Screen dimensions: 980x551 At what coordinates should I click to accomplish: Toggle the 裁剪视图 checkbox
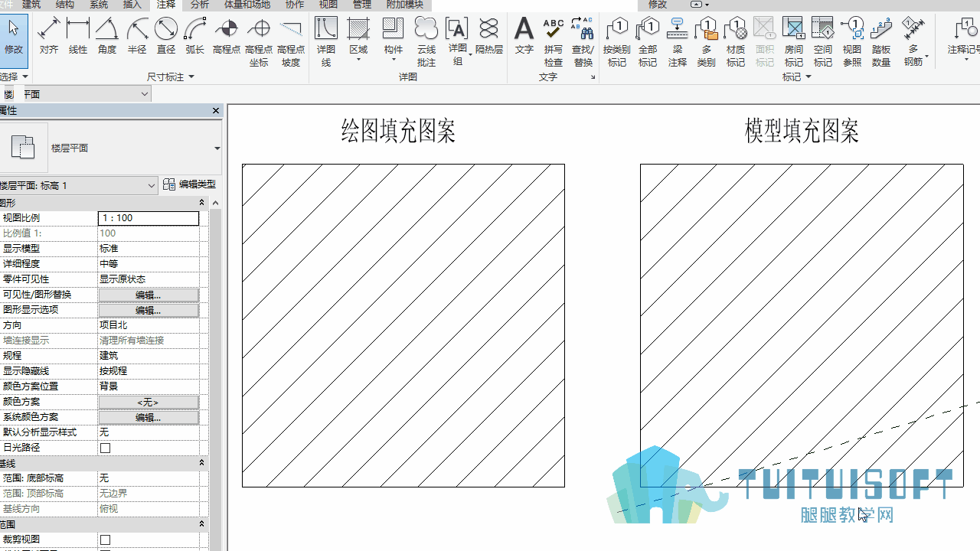(x=106, y=540)
